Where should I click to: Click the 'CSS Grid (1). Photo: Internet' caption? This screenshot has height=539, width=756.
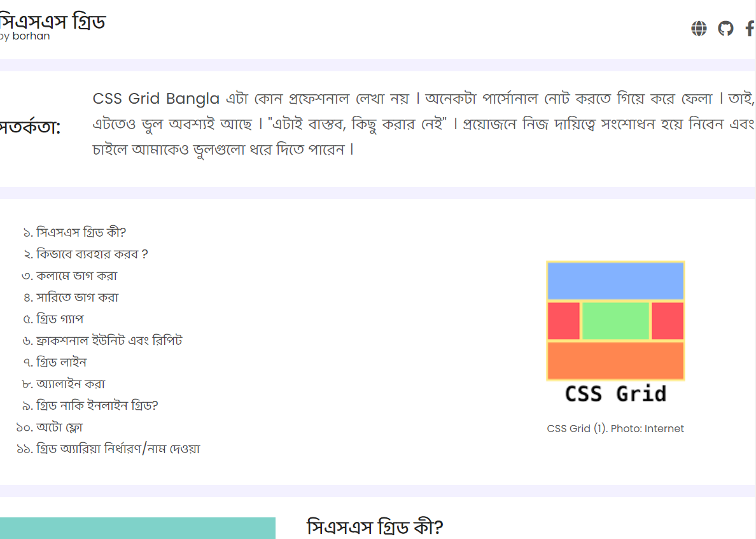coord(615,429)
